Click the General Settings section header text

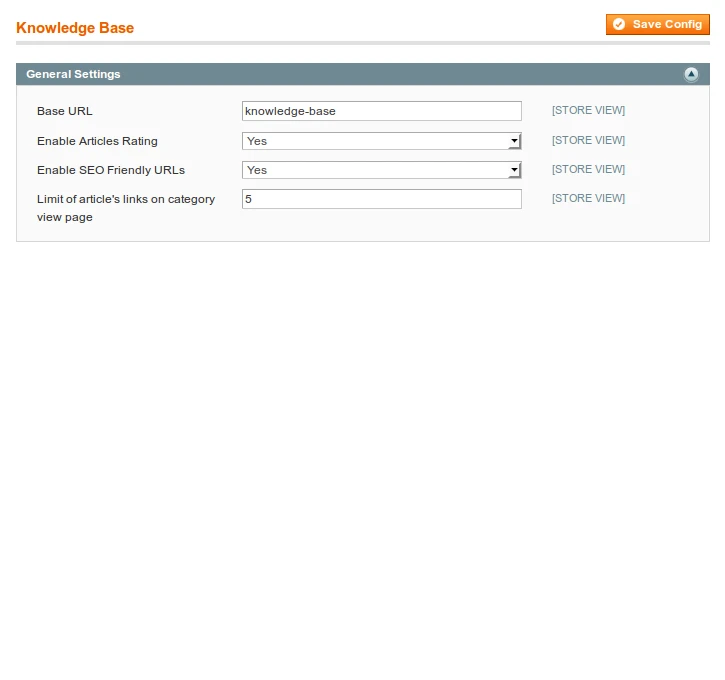click(x=73, y=74)
